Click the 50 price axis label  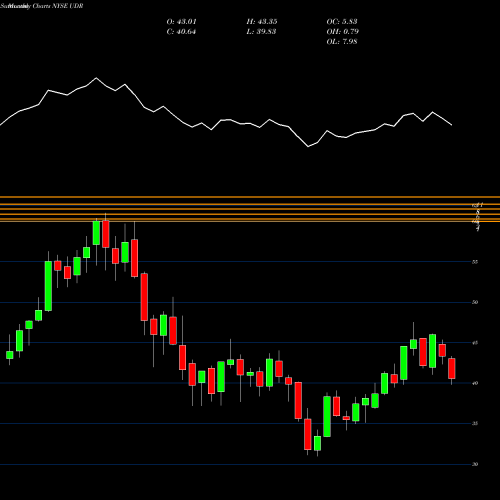[x=475, y=302]
